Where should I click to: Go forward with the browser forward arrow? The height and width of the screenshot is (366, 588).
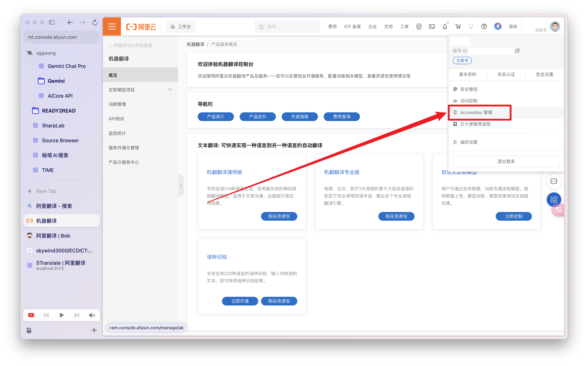pos(83,22)
